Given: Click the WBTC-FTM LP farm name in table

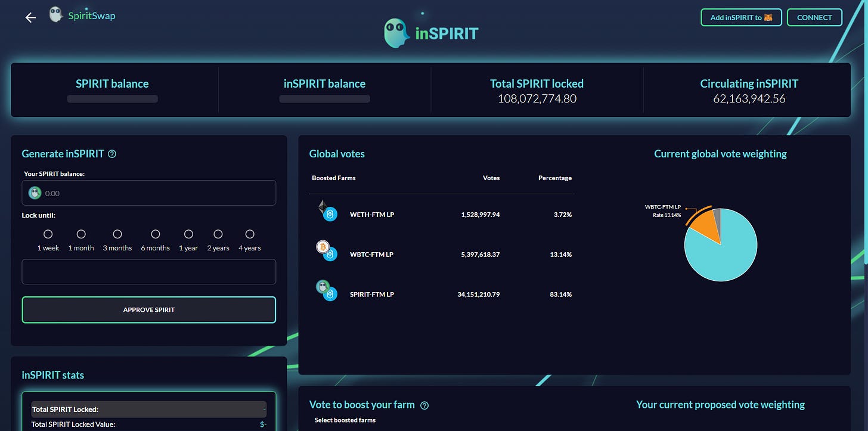Looking at the screenshot, I should (x=371, y=255).
